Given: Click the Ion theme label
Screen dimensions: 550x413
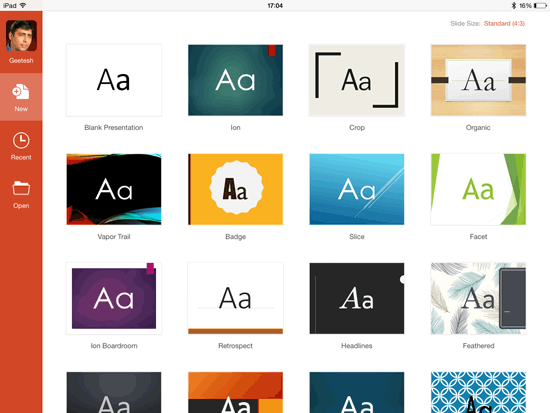Looking at the screenshot, I should coord(235,127).
